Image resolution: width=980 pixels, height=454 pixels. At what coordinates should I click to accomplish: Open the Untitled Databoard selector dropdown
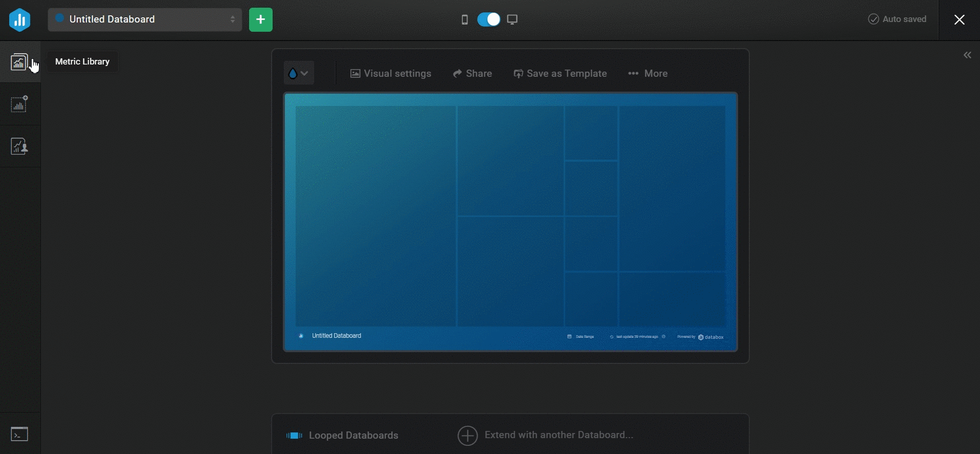pyautogui.click(x=145, y=19)
